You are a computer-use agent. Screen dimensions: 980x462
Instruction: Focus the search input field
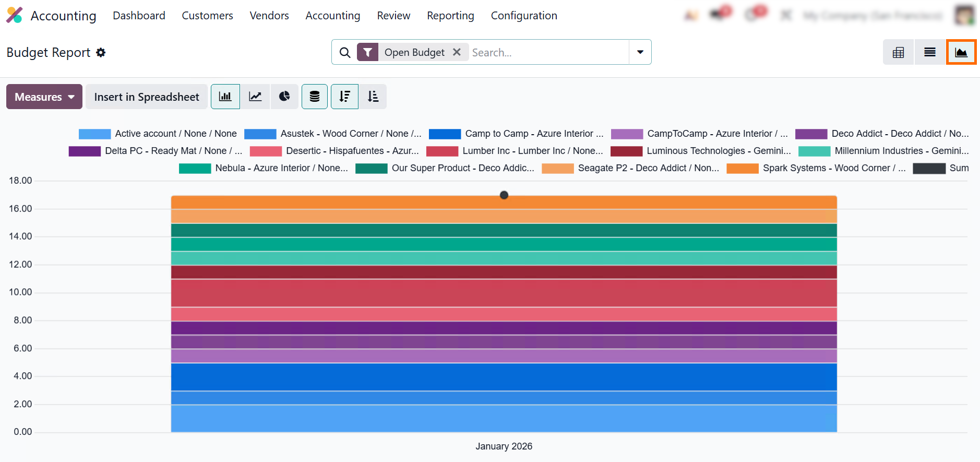(x=548, y=52)
